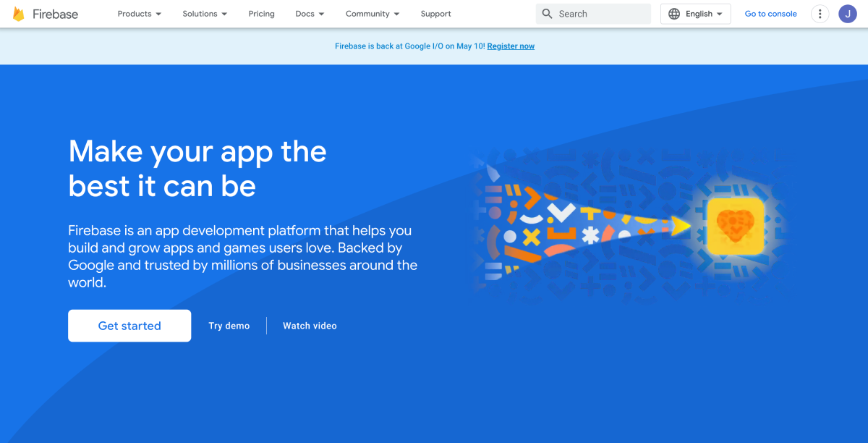
Task: Click the globe language icon
Action: coord(675,13)
